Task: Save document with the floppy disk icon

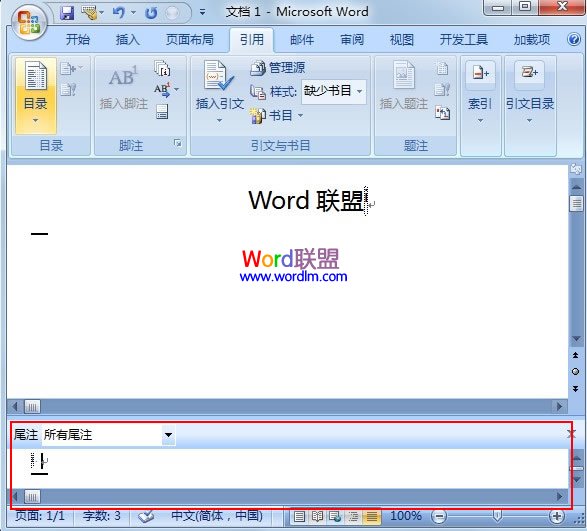Action: (x=67, y=13)
